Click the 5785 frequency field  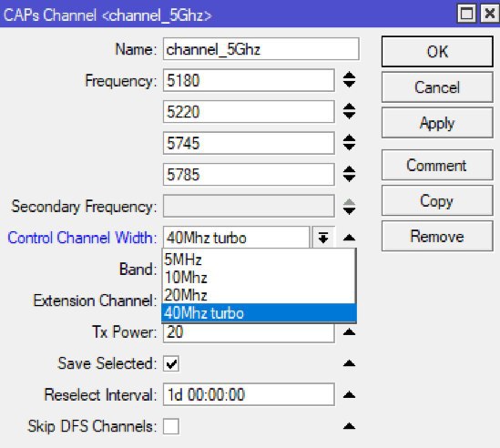tap(249, 175)
